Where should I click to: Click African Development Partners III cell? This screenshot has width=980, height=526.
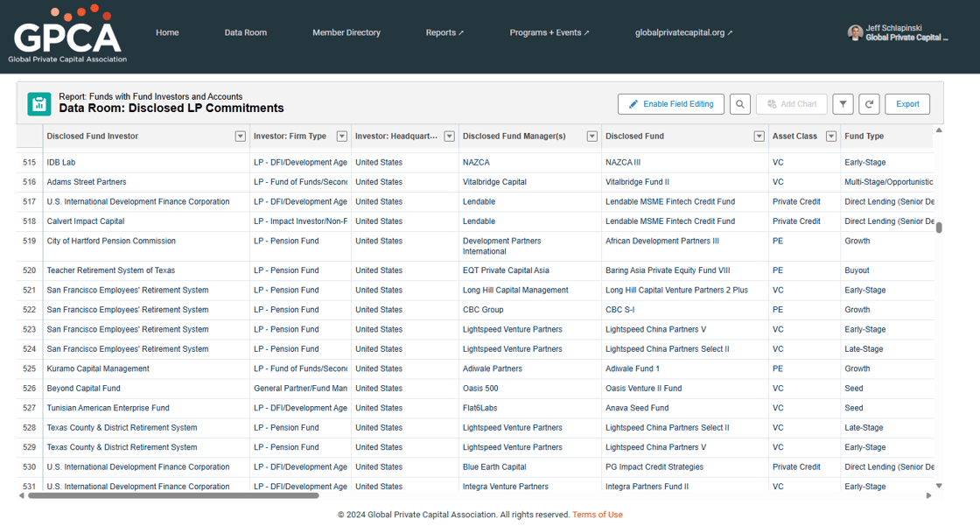click(685, 246)
